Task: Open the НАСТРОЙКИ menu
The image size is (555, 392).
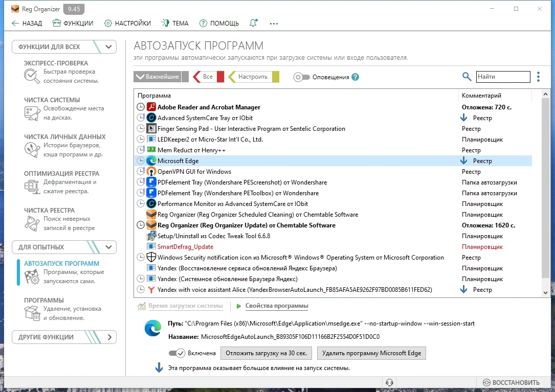Action: click(127, 24)
